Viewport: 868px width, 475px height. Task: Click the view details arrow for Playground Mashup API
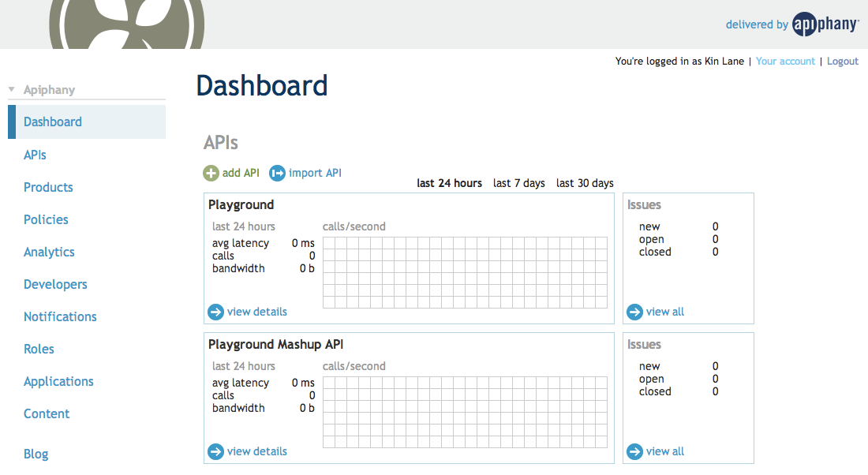coord(215,451)
